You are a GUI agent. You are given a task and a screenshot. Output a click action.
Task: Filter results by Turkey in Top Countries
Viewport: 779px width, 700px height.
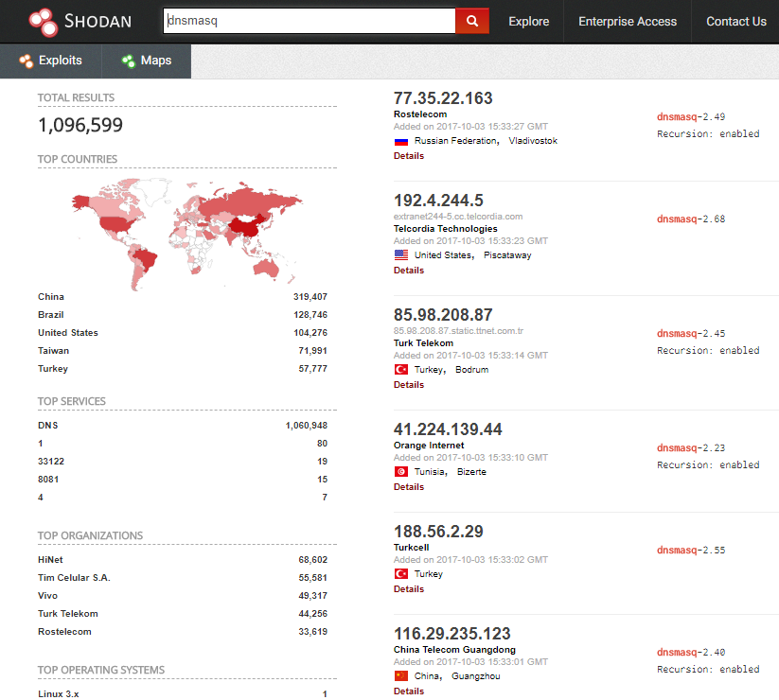[53, 368]
